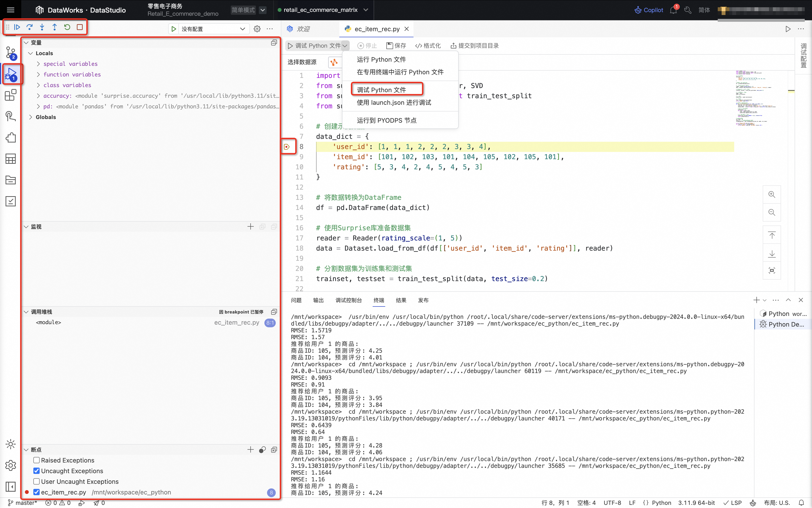Click UTF-8 encoding in status bar
The height and width of the screenshot is (508, 812).
pyautogui.click(x=612, y=503)
